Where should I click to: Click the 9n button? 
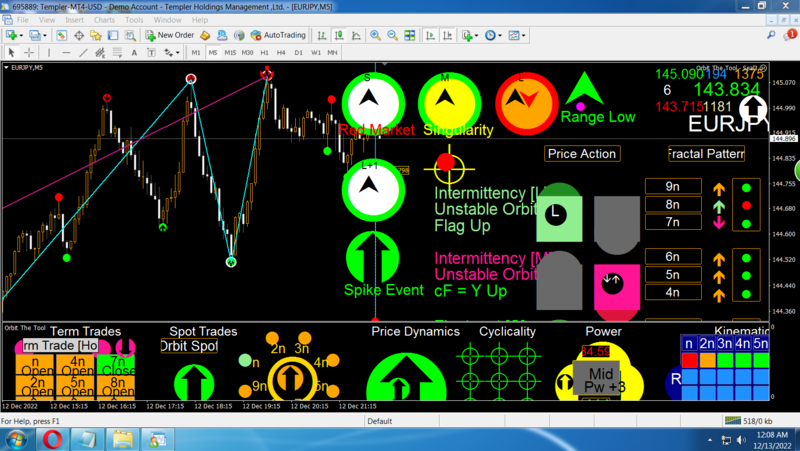click(673, 187)
